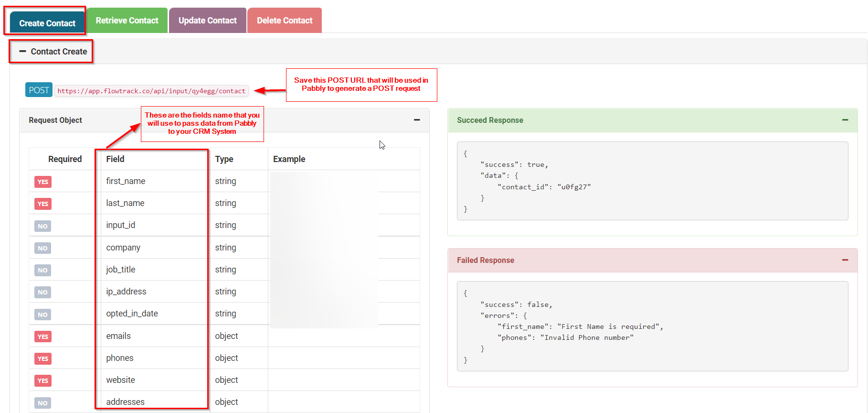Collapse the Succeed Response panel
The width and height of the screenshot is (868, 413).
click(845, 120)
